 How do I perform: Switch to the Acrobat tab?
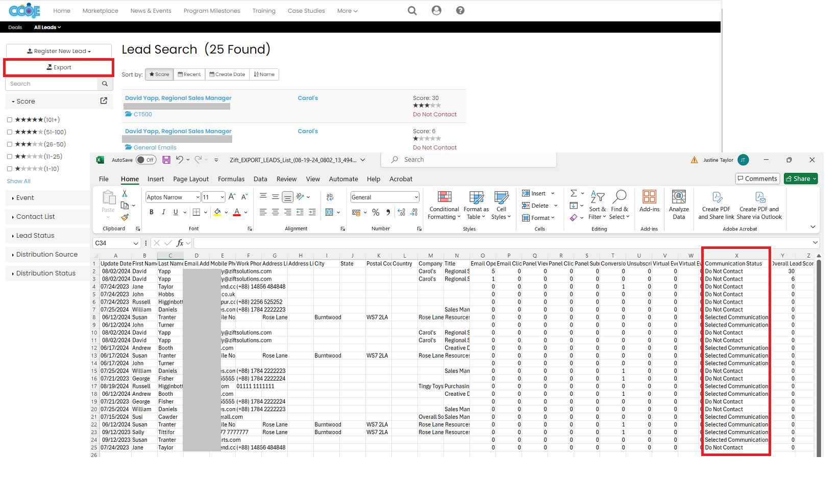pos(401,179)
